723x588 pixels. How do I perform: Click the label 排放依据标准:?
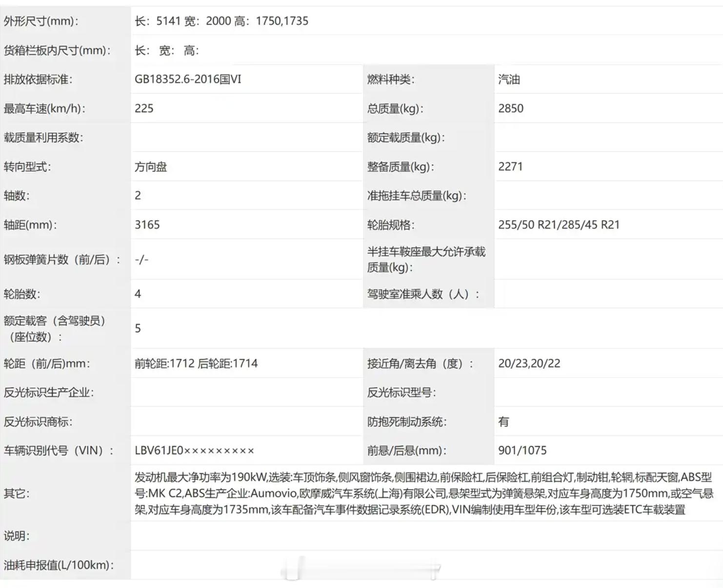pos(38,79)
